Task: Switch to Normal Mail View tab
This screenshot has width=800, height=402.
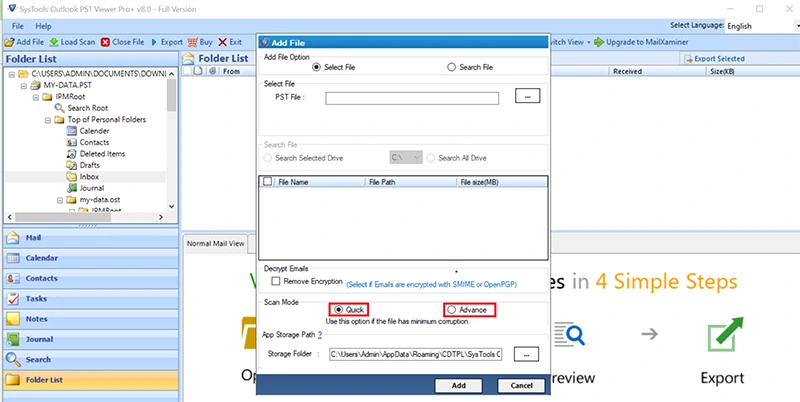Action: point(215,244)
